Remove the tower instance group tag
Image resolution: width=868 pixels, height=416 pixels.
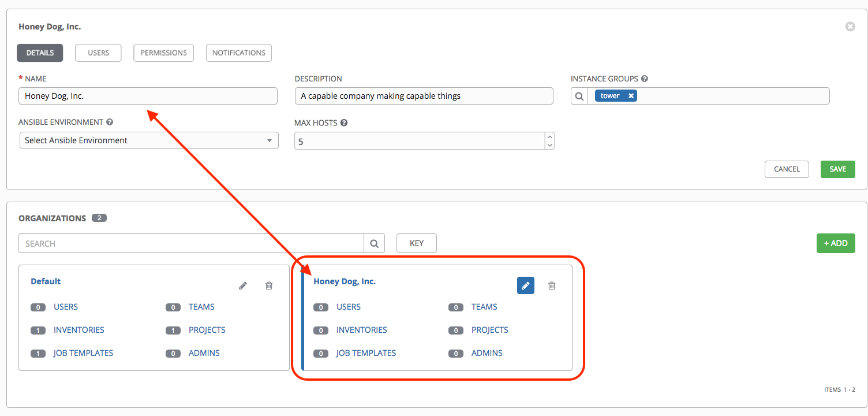click(x=631, y=96)
